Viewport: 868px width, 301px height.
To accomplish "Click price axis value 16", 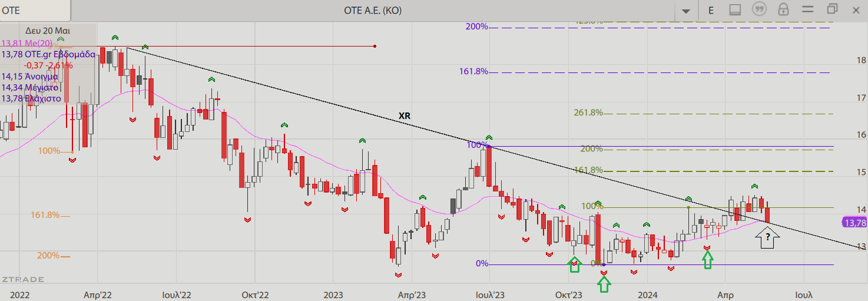I will click(x=861, y=135).
